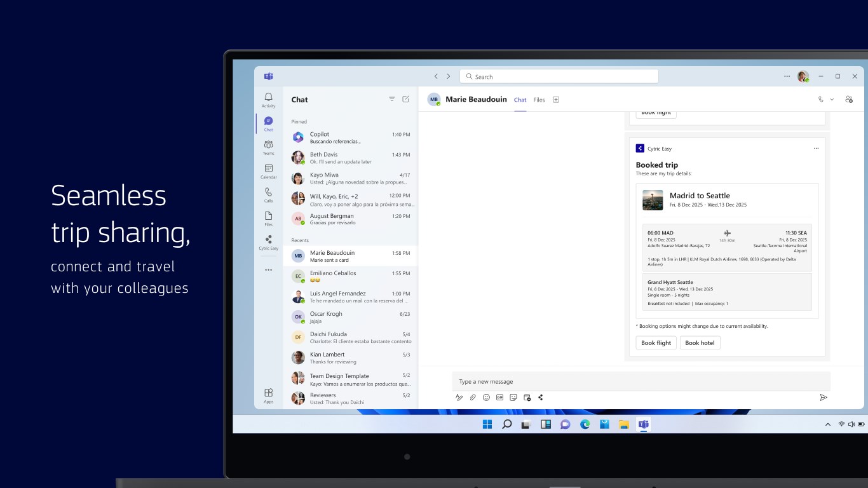This screenshot has width=868, height=488.
Task: Open the profile picture menu
Action: click(803, 76)
